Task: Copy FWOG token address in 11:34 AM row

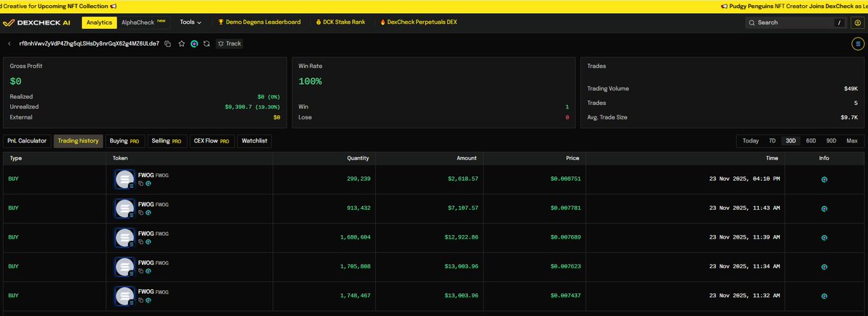Action: tap(140, 271)
